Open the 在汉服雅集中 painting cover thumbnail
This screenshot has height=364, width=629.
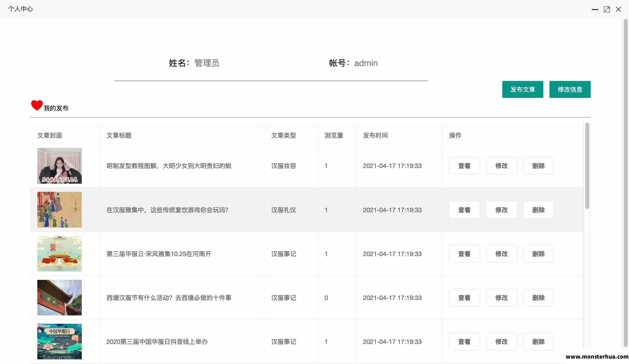coord(59,209)
